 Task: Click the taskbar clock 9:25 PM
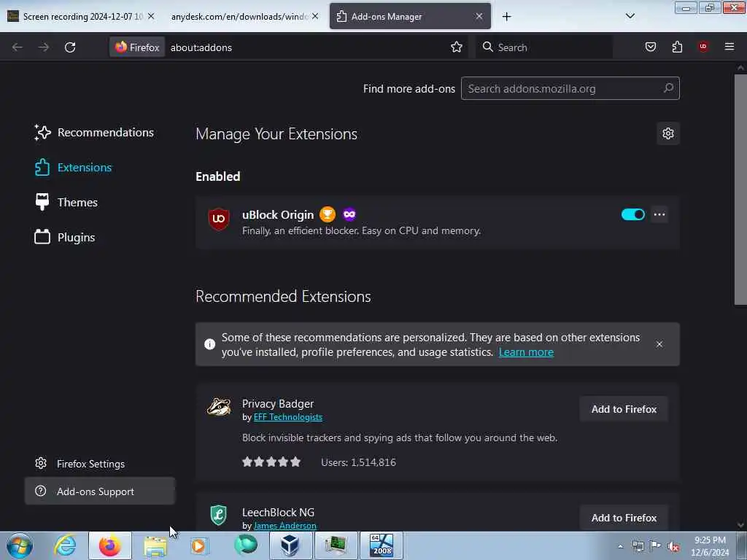click(x=710, y=540)
